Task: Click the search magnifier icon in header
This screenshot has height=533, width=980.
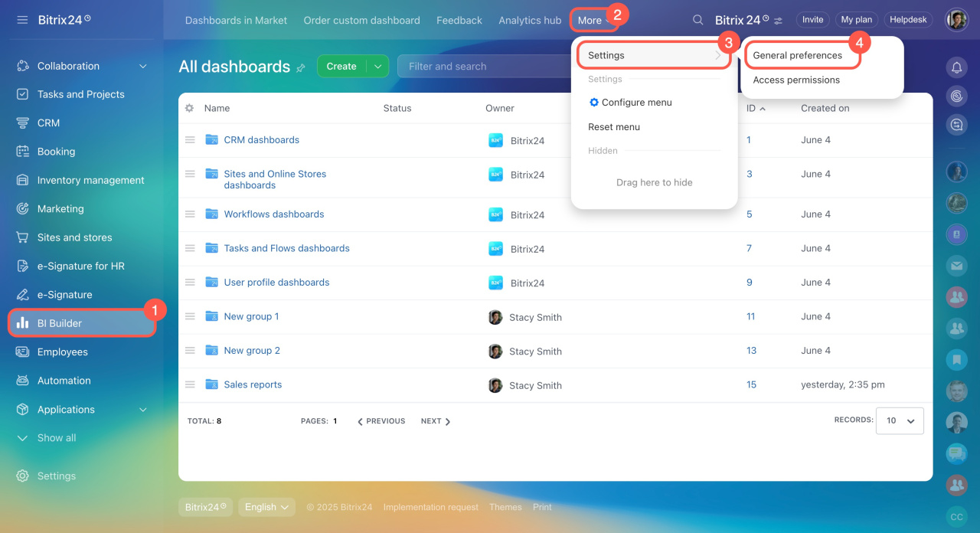Action: (x=697, y=20)
